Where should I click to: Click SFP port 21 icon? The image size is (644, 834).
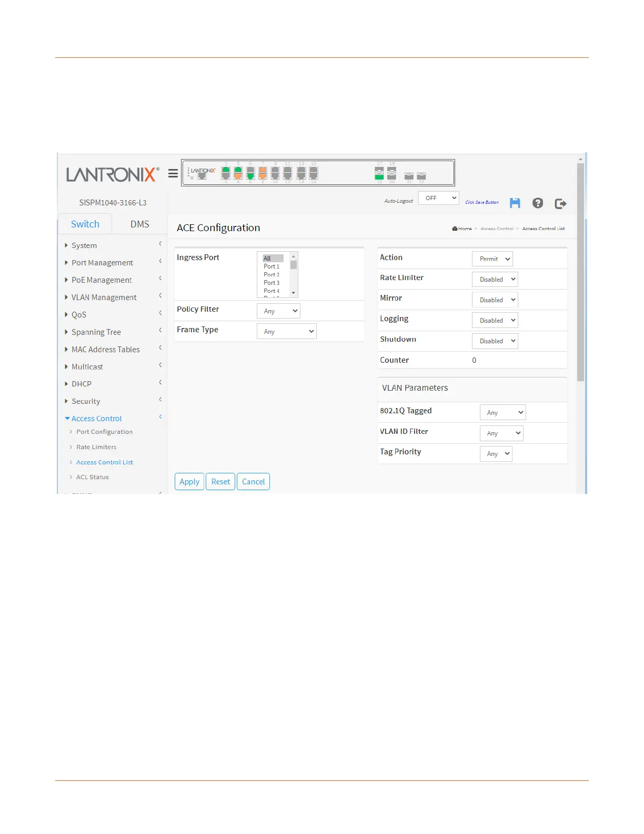[x=409, y=176]
